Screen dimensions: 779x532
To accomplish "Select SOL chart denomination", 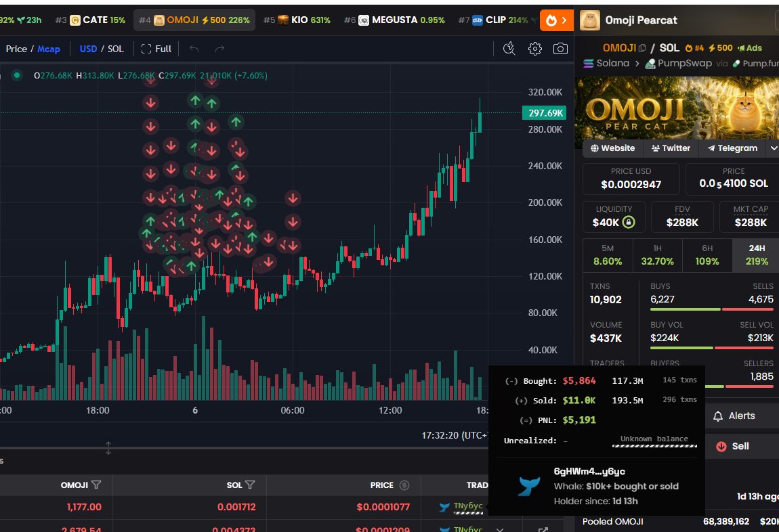I will [x=116, y=49].
